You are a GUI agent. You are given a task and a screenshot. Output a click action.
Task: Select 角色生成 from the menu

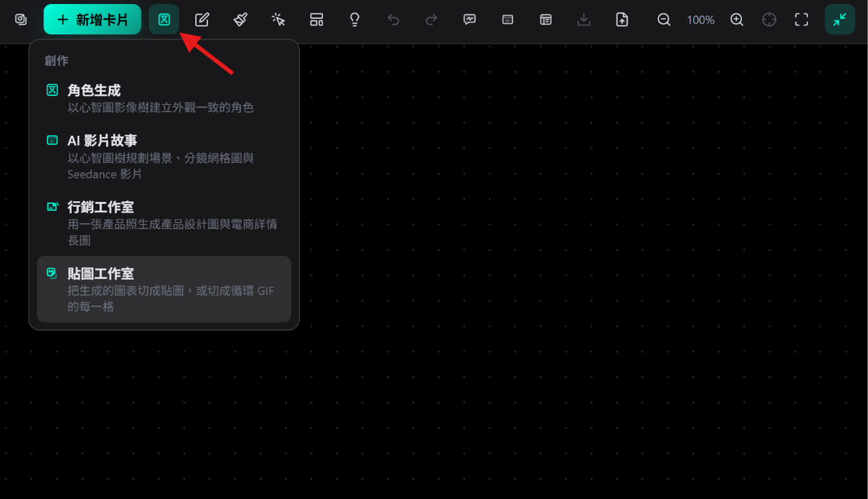pos(164,98)
